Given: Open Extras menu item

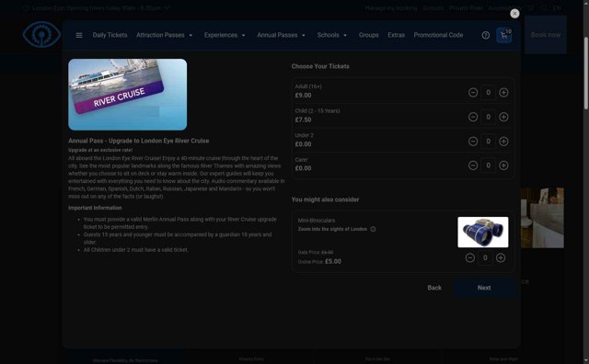Looking at the screenshot, I should (397, 35).
